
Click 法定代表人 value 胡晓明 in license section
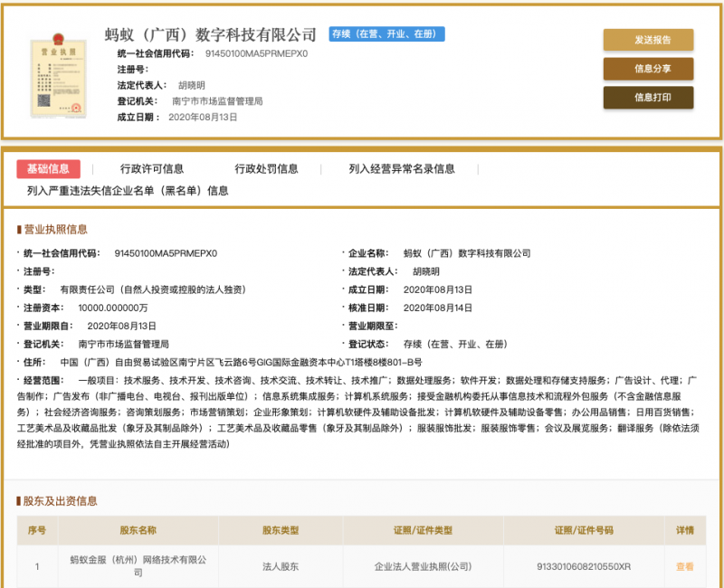coord(426,271)
